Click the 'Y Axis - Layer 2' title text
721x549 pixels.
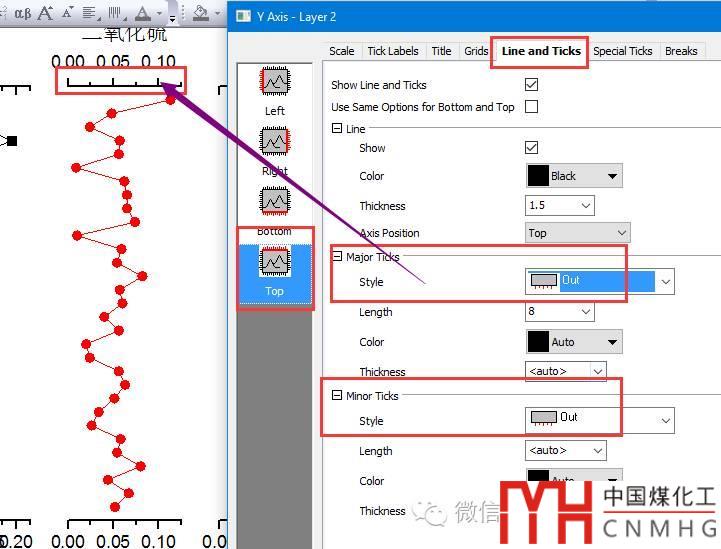(297, 17)
